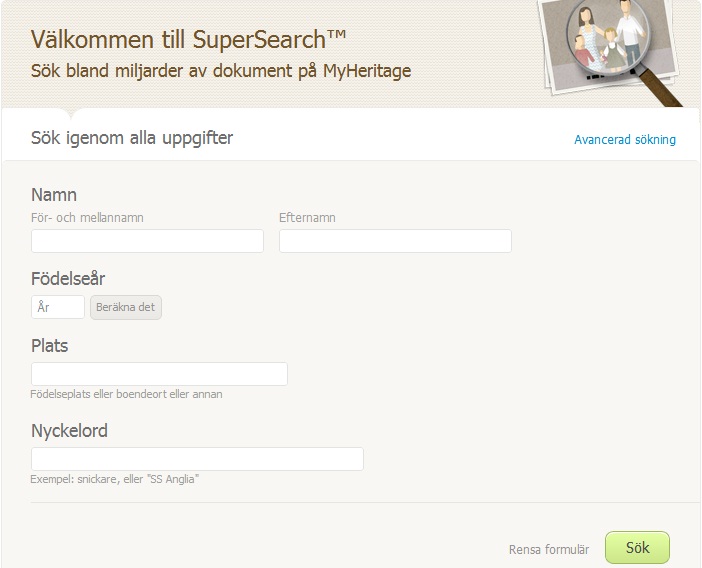Screen dimensions: 702x568
Task: Focus the För- och mellannamn text field
Action: coord(147,241)
